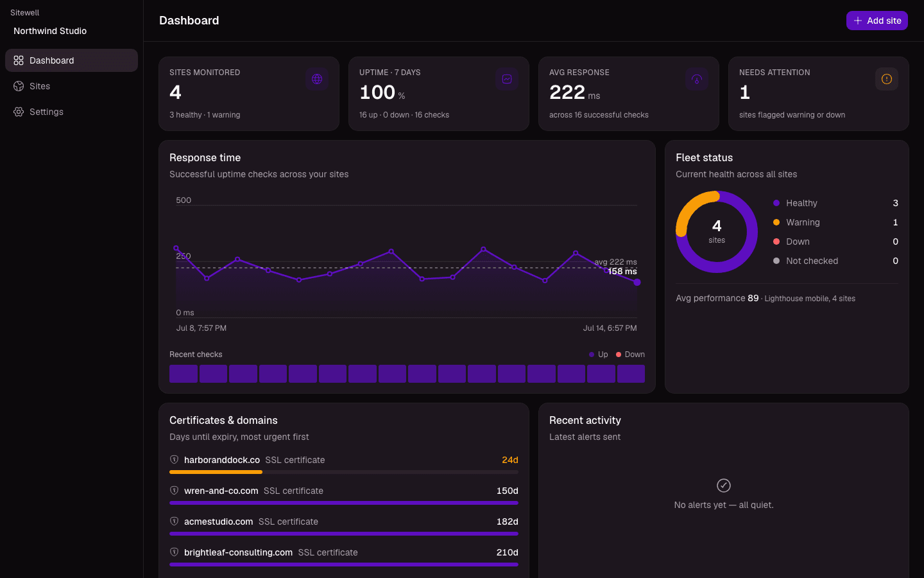The height and width of the screenshot is (578, 924).
Task: Open the acmestudio.com certificate row
Action: tap(344, 526)
